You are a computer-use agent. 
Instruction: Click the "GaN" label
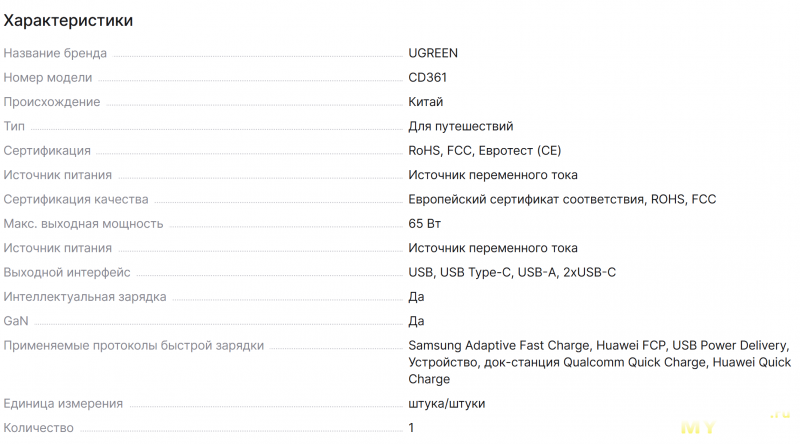point(16,321)
